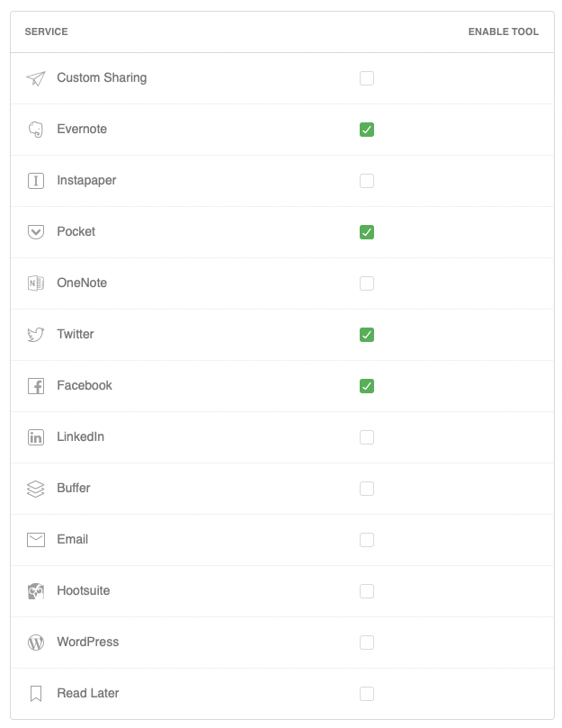Click the Enable Tool column header
Viewport: 562px width, 728px height.
503,31
